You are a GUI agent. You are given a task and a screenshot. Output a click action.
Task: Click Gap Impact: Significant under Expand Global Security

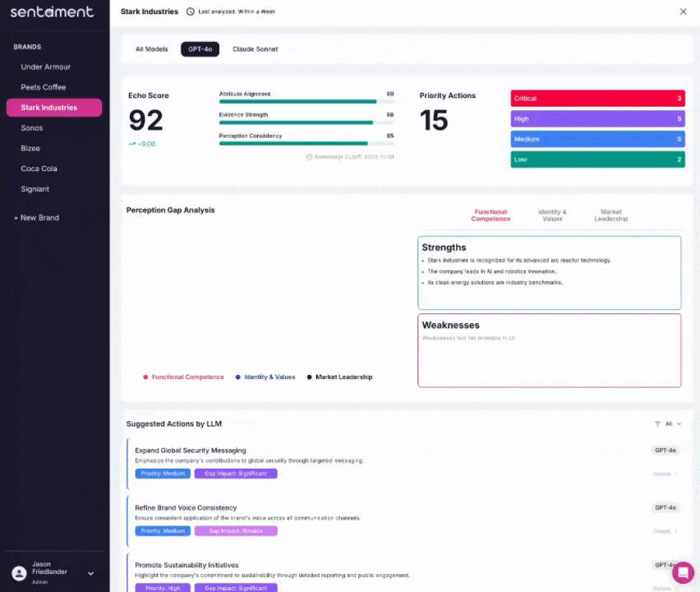coord(236,474)
